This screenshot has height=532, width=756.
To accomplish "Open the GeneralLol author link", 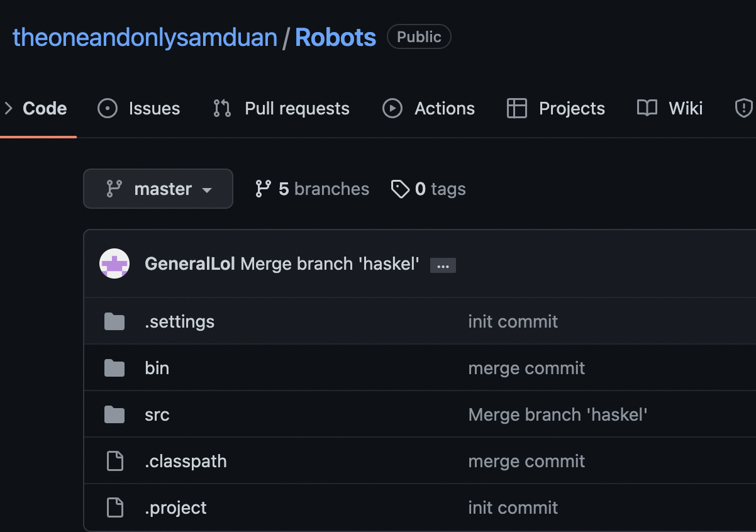I will 190,263.
